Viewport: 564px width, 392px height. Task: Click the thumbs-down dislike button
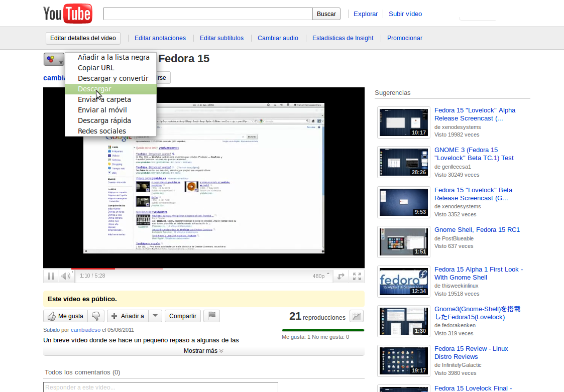(x=96, y=316)
